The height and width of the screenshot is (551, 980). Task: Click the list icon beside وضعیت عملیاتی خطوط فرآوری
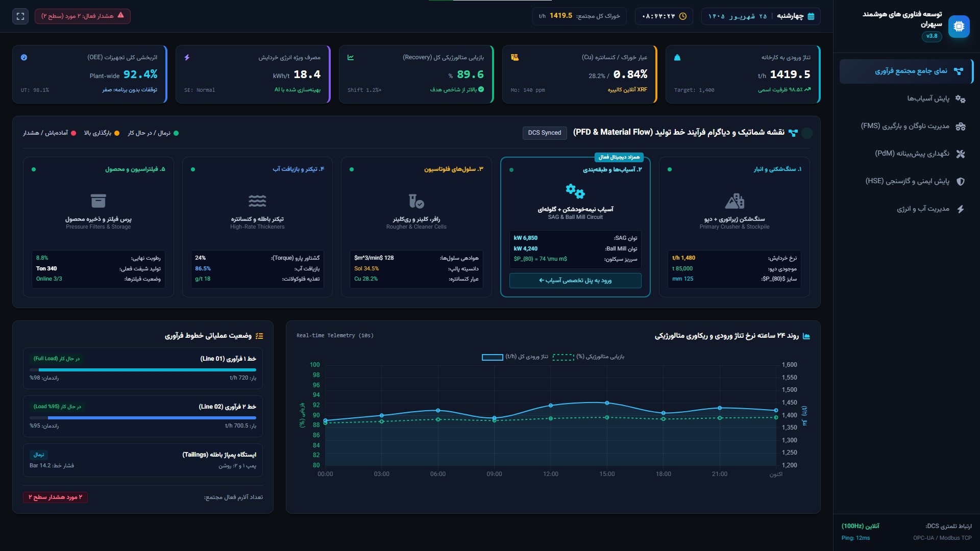coord(259,336)
